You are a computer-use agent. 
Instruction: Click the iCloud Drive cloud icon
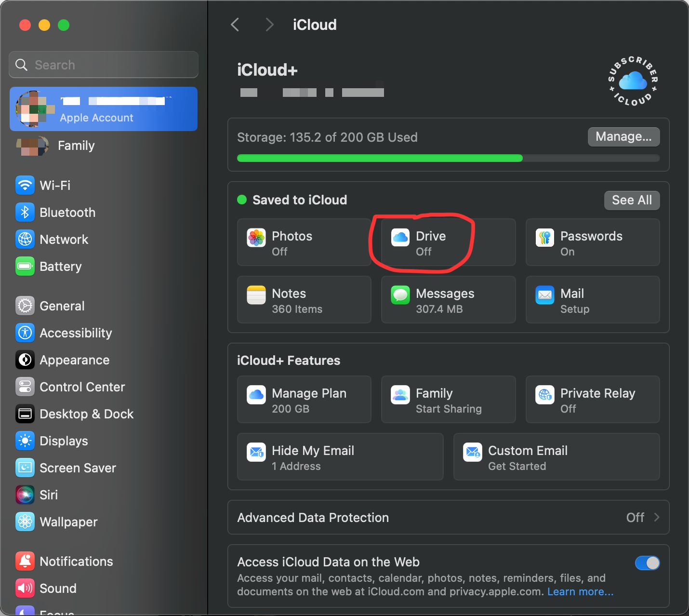pyautogui.click(x=400, y=238)
